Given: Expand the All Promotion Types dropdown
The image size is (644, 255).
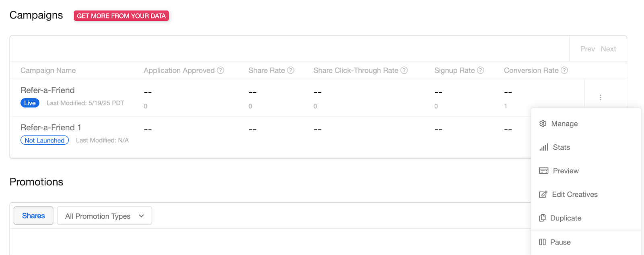Looking at the screenshot, I should pyautogui.click(x=104, y=216).
